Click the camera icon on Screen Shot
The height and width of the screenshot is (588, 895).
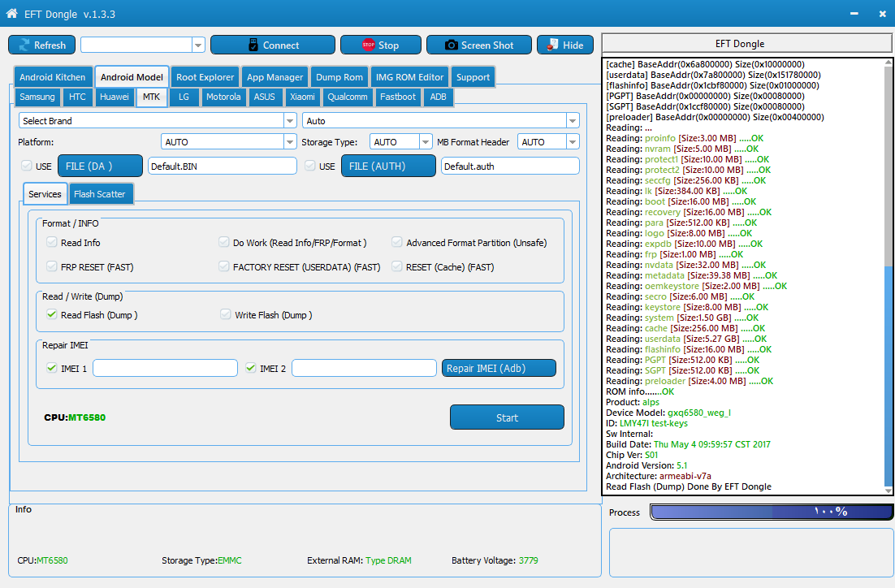pos(451,45)
